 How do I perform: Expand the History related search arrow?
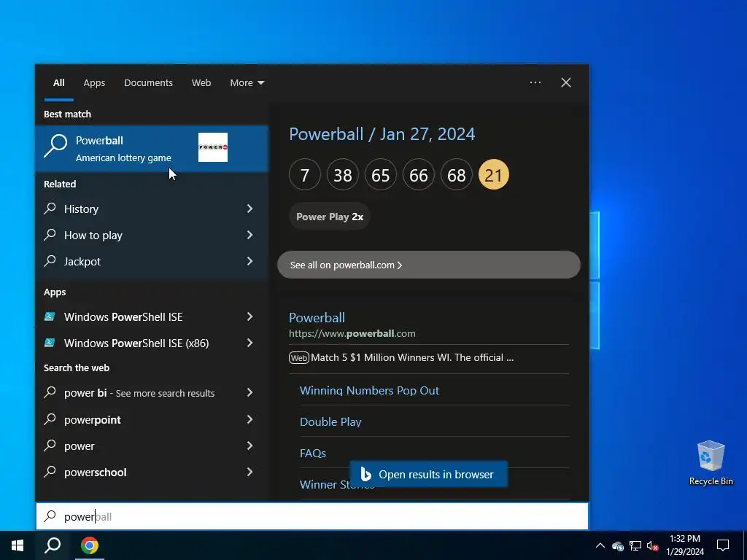(249, 209)
